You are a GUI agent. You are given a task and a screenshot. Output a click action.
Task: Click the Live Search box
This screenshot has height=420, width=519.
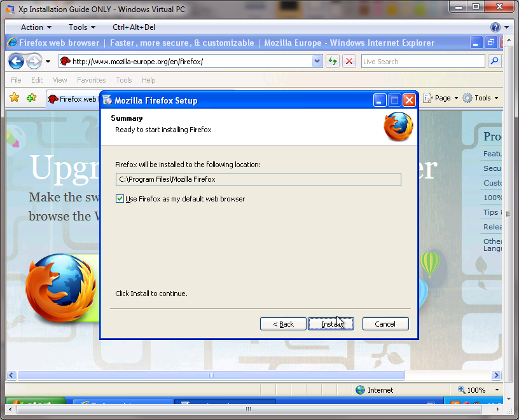click(423, 62)
